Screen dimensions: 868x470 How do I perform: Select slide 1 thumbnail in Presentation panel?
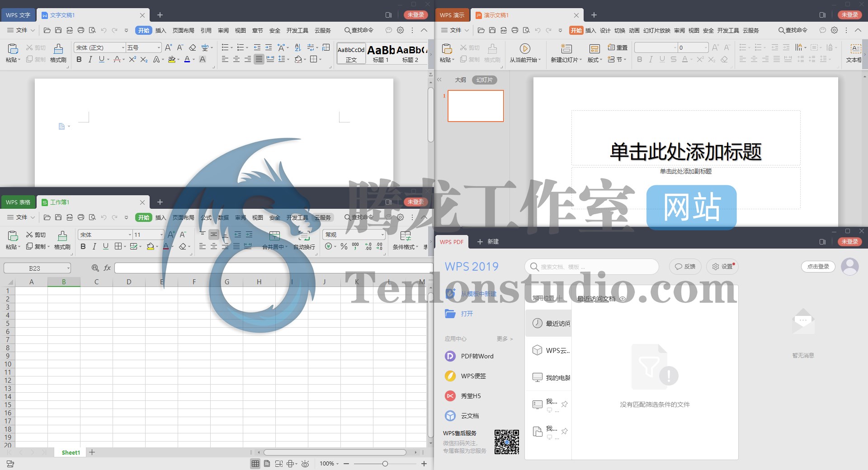tap(476, 106)
